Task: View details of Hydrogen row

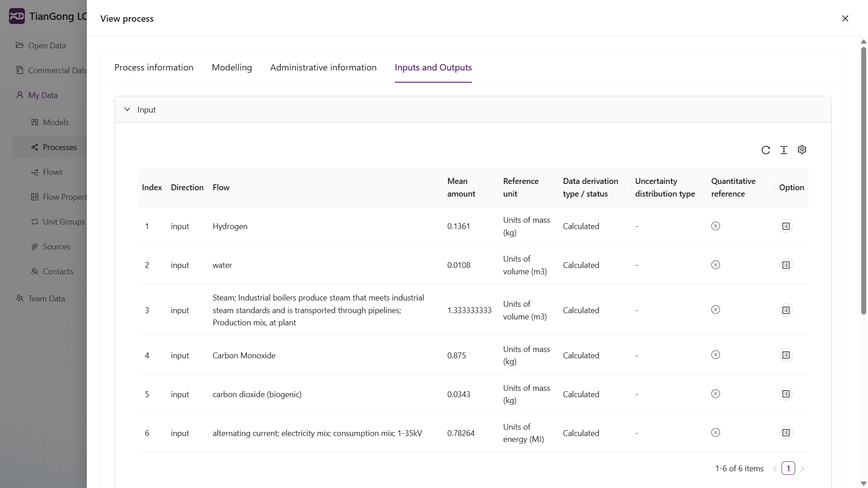Action: coord(786,226)
